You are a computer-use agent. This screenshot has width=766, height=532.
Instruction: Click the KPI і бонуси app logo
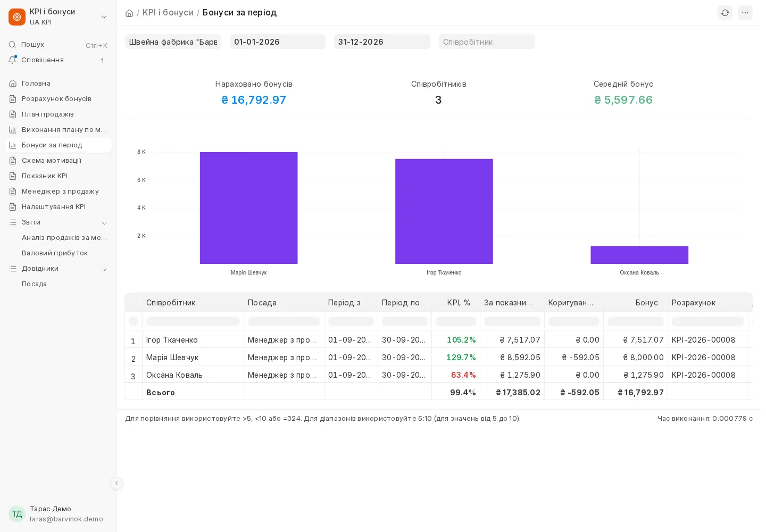pos(17,17)
